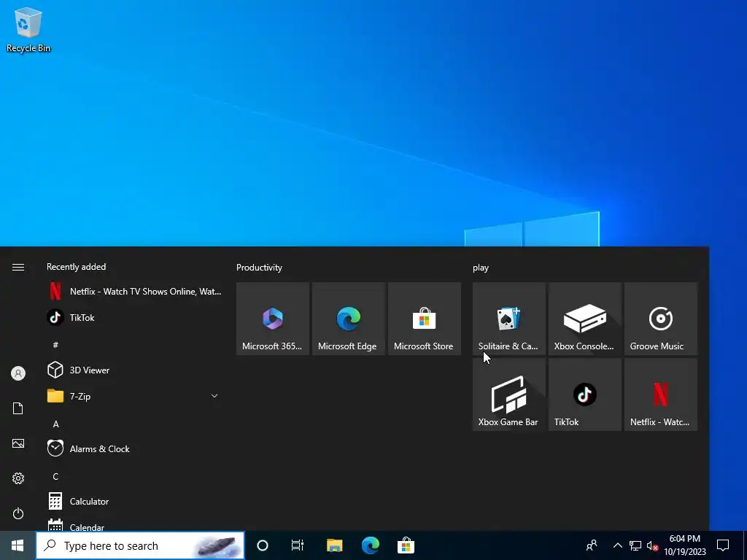This screenshot has height=560, width=747.
Task: Expand the 7-Zip folder chevron
Action: [214, 396]
